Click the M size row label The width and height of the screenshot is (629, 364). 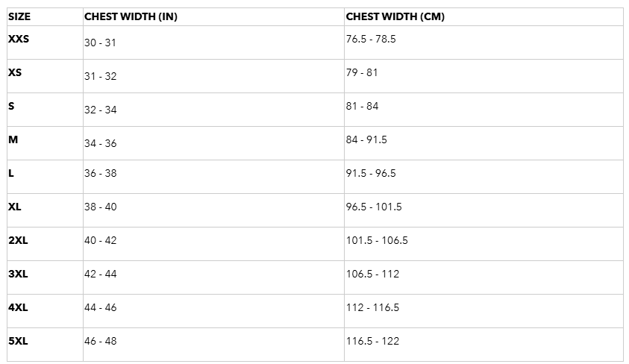pyautogui.click(x=13, y=139)
